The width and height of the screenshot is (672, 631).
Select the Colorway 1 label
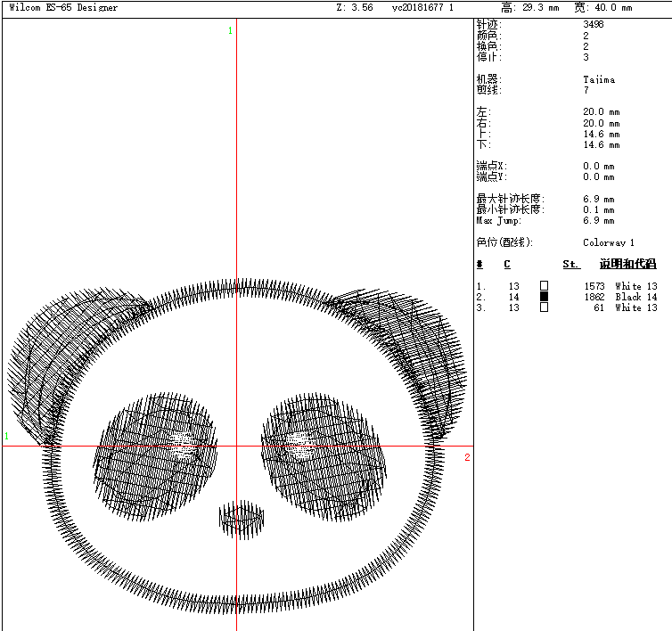pos(609,242)
